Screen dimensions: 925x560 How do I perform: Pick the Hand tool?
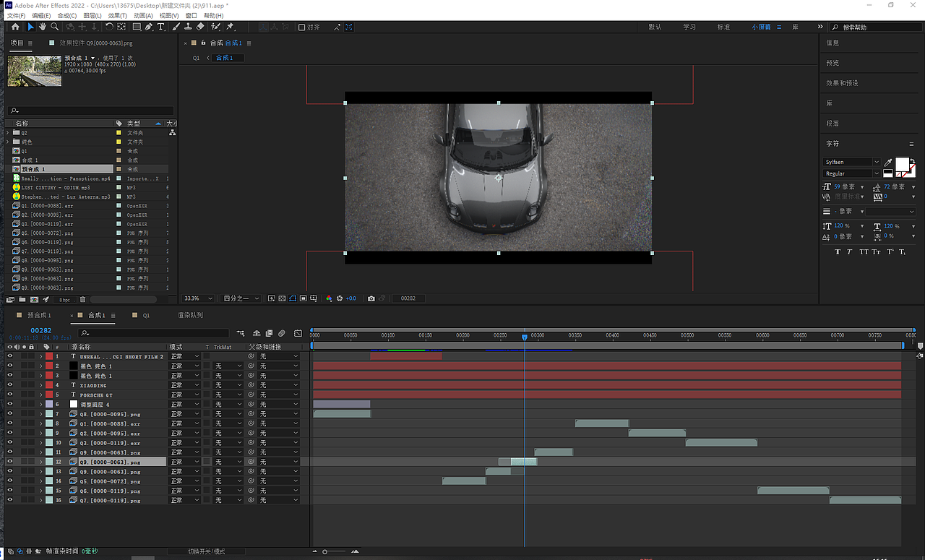click(x=43, y=27)
